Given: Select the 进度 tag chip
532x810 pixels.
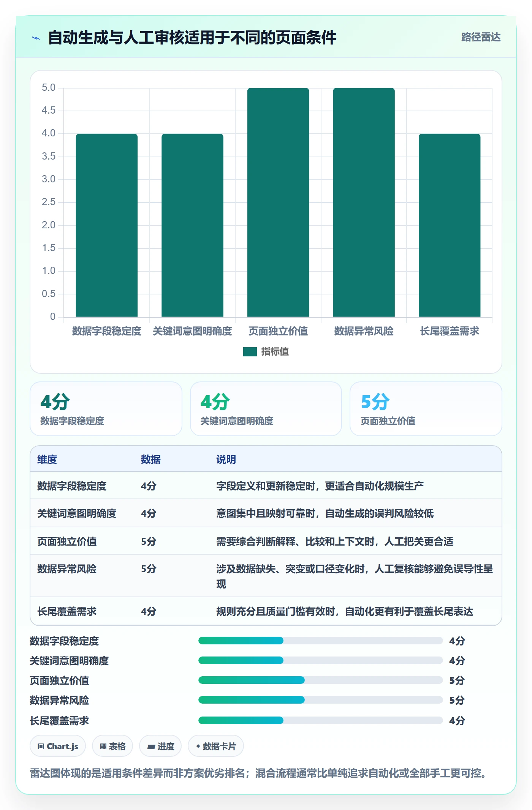Looking at the screenshot, I should (160, 746).
